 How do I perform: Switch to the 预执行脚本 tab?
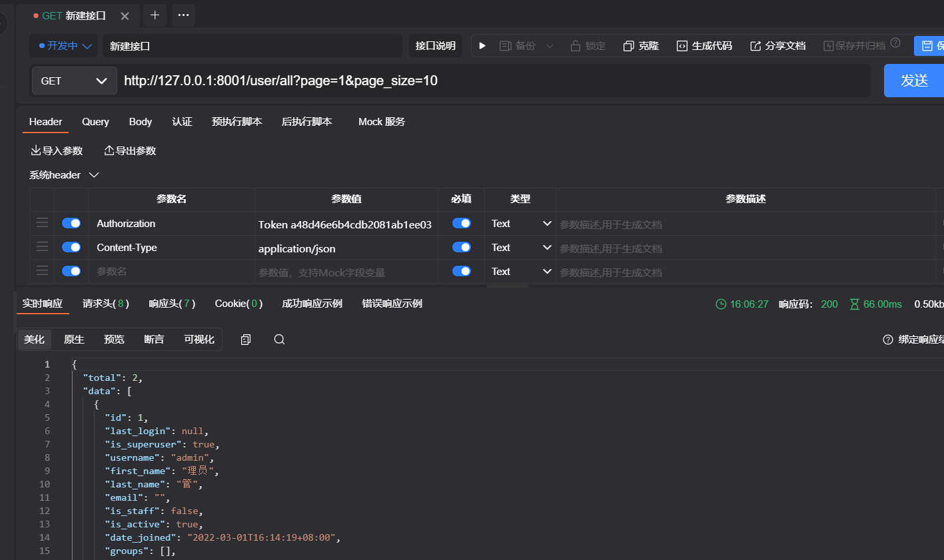236,121
